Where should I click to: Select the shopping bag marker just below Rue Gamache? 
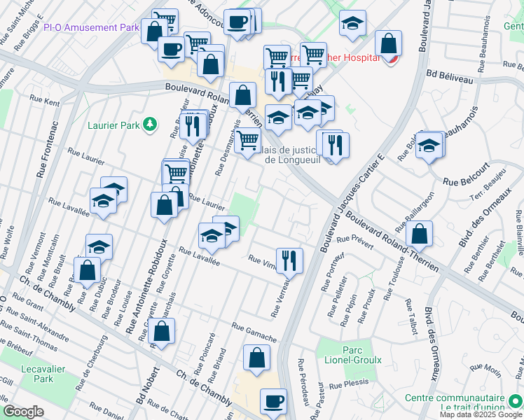click(256, 359)
